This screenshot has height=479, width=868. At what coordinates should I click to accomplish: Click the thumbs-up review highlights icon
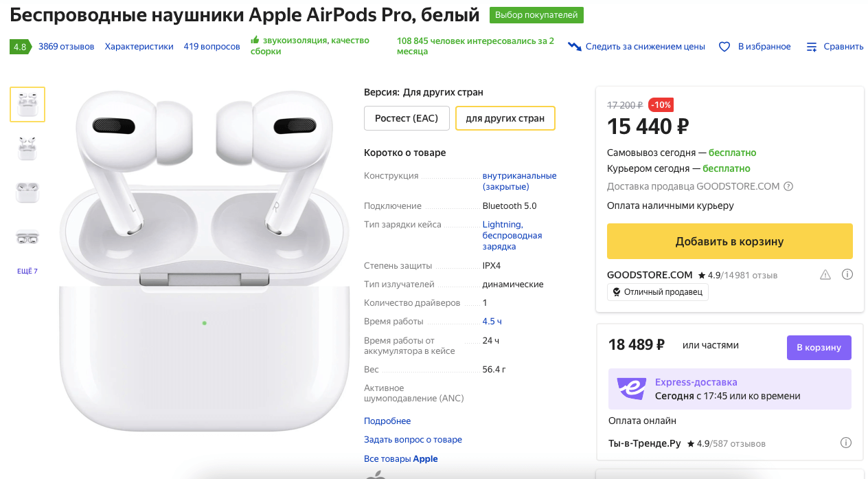pyautogui.click(x=256, y=40)
